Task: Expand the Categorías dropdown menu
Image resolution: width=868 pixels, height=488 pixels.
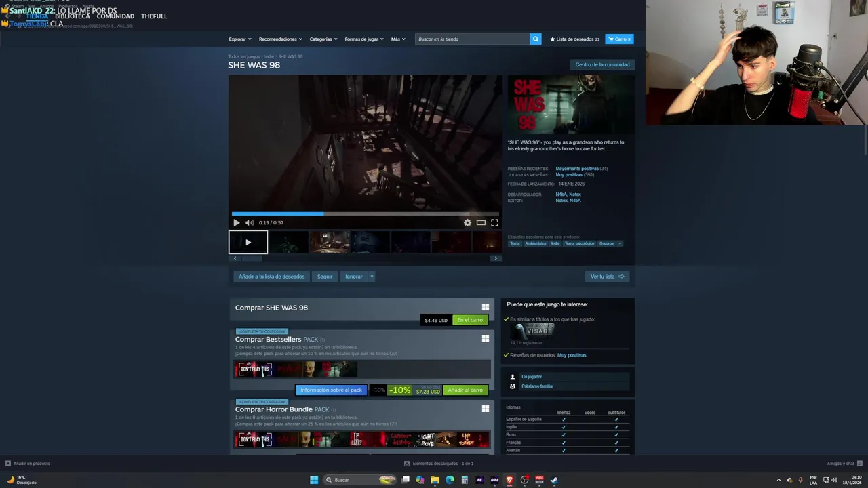Action: [x=324, y=39]
